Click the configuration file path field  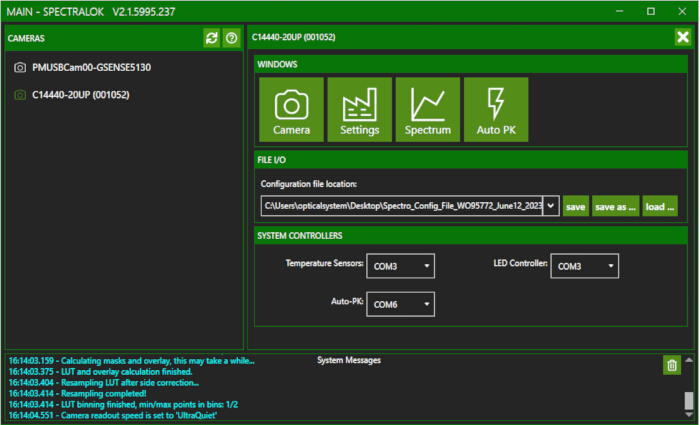[402, 206]
